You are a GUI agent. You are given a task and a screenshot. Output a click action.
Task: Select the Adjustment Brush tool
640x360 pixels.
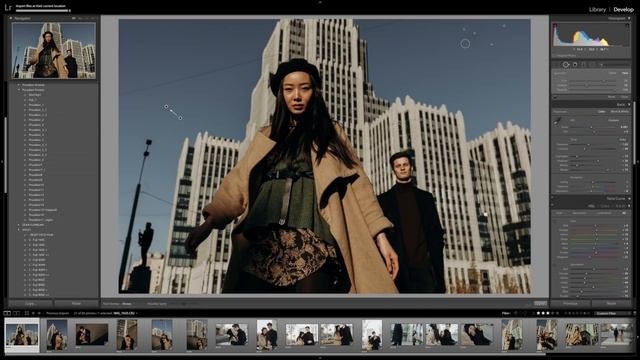coord(601,64)
